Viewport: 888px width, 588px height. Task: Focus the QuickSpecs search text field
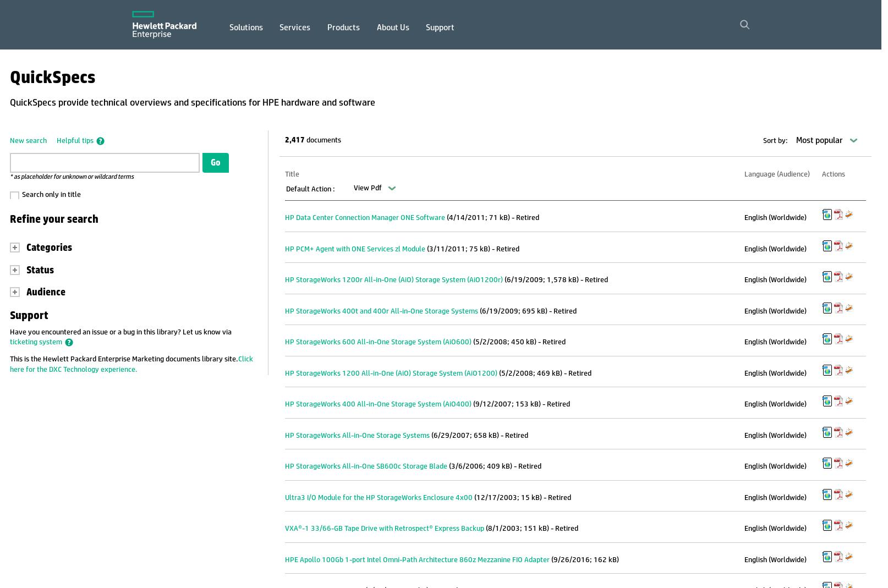pyautogui.click(x=105, y=163)
